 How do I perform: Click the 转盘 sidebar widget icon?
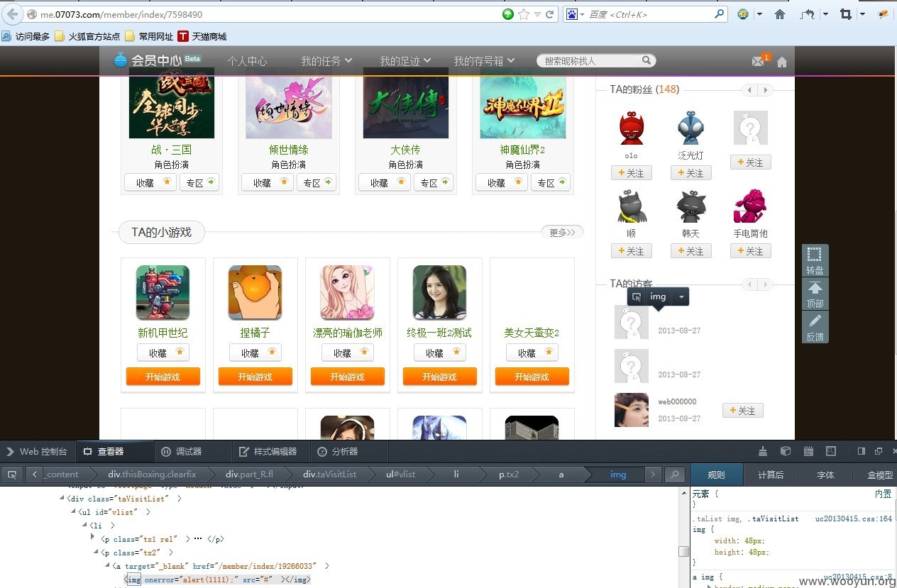815,260
